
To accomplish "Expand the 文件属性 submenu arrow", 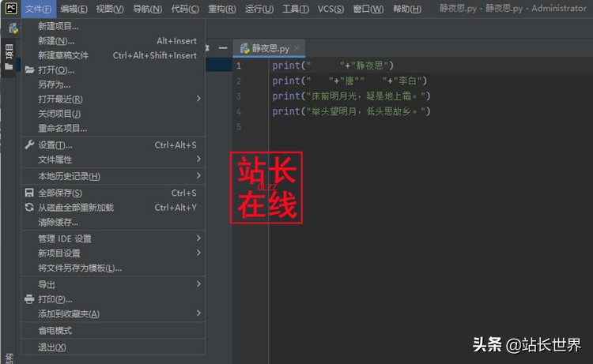I will (198, 159).
